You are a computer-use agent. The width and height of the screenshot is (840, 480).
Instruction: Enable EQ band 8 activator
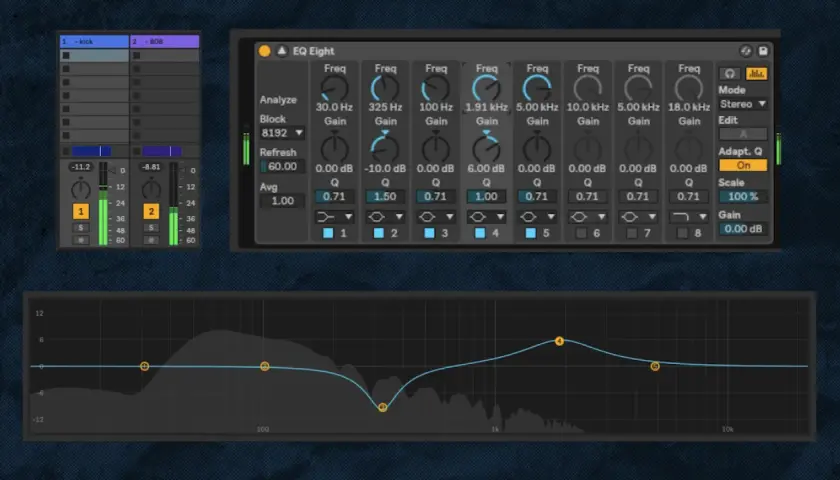[682, 233]
